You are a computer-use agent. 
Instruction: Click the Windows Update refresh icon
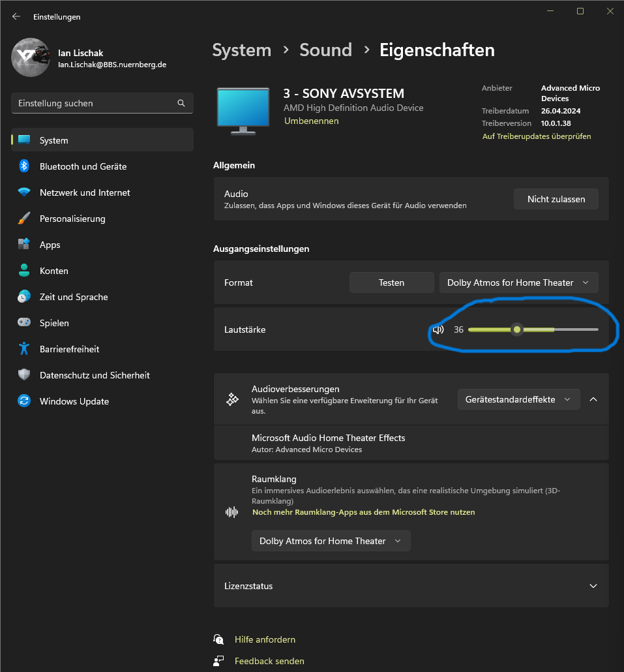point(24,401)
